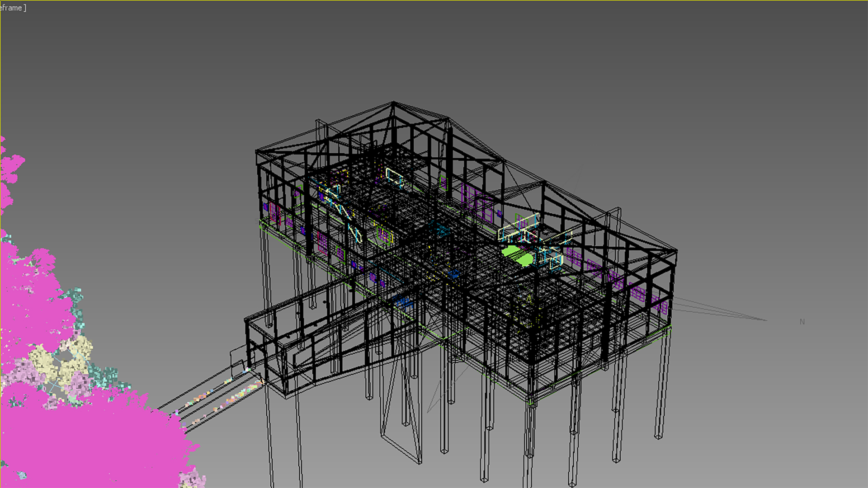Select the compass N marker

point(802,322)
